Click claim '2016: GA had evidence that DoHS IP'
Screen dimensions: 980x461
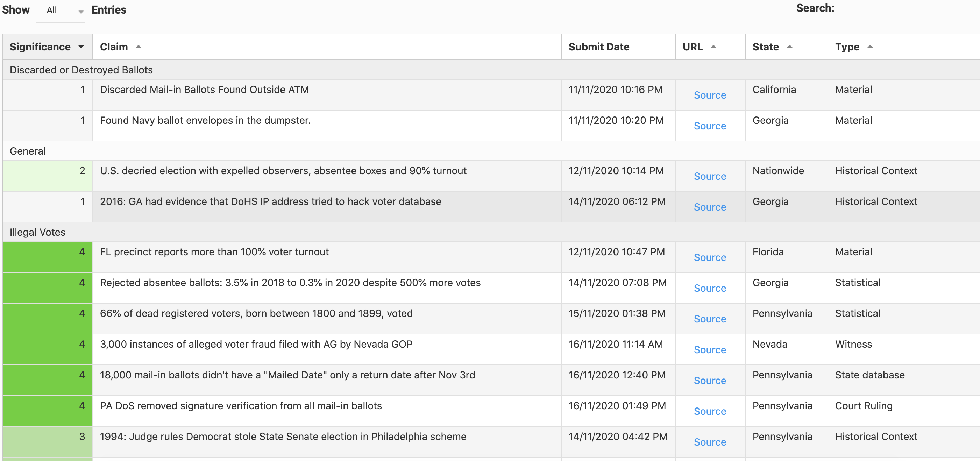click(270, 201)
